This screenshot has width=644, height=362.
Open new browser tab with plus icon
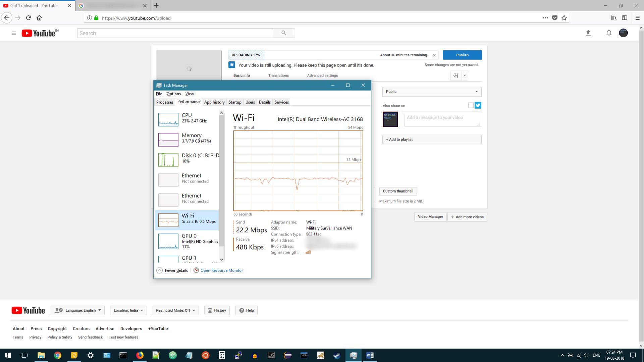click(x=156, y=5)
